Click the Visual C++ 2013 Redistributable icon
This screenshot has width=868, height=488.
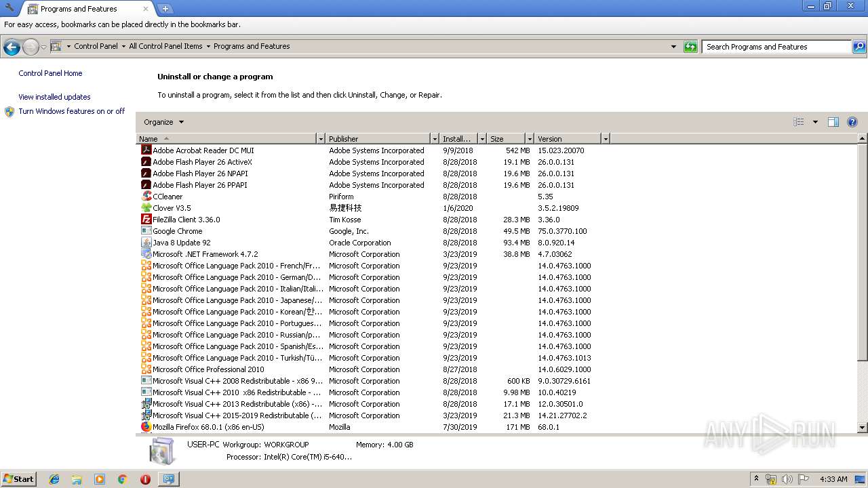click(146, 404)
